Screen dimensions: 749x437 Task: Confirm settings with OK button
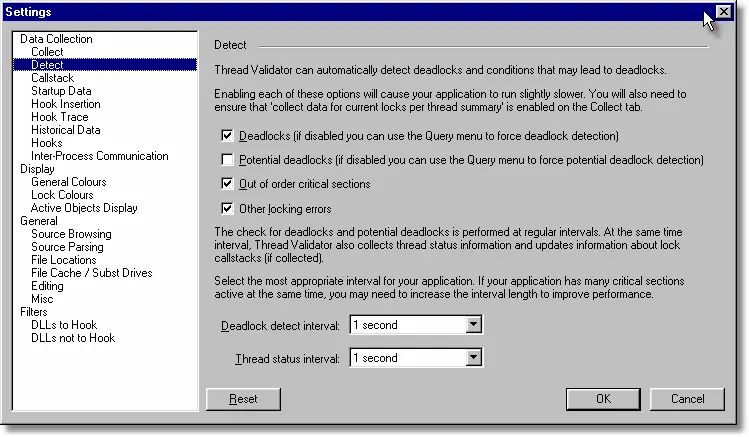tap(603, 399)
